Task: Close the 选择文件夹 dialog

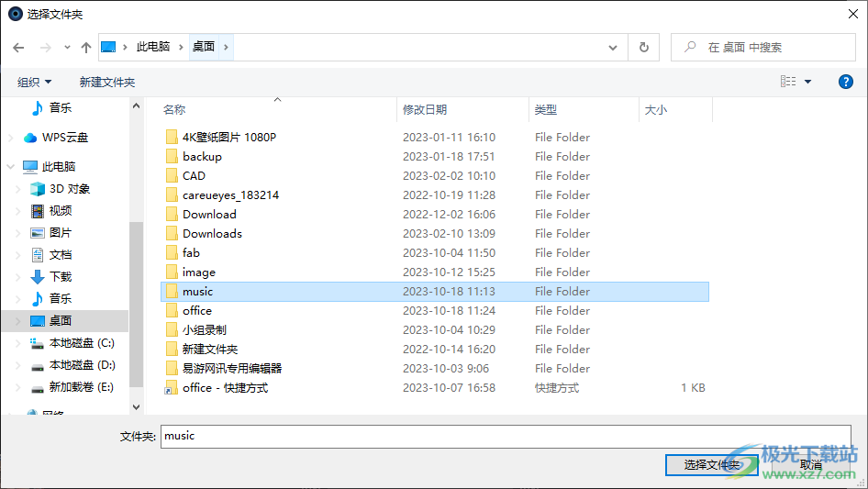Action: (x=853, y=14)
